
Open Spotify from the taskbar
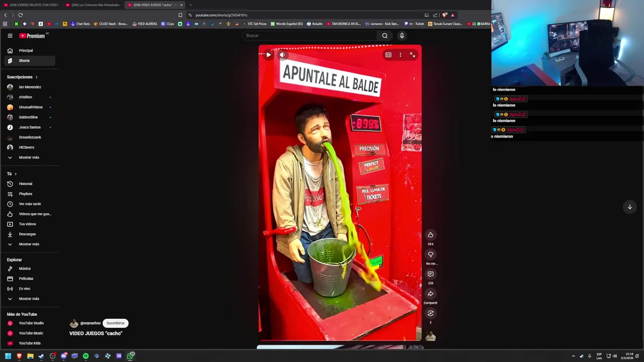[86, 356]
